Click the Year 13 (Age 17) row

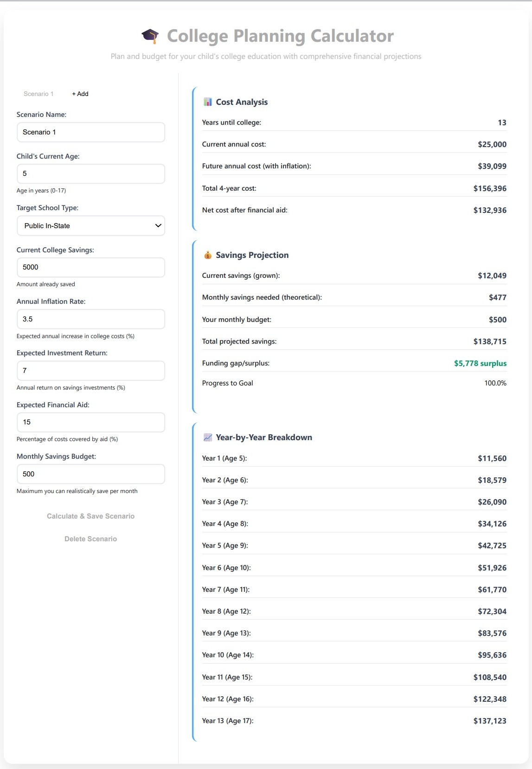coord(354,721)
